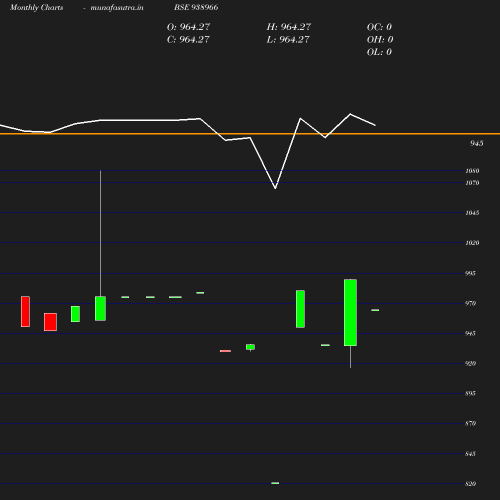Click the 'OH: 0' readout
This screenshot has height=500, width=500.
(380, 40)
